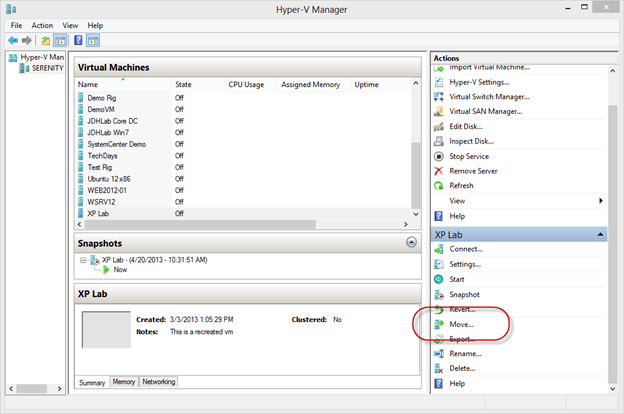
Task: Open the File menu
Action: [x=16, y=25]
